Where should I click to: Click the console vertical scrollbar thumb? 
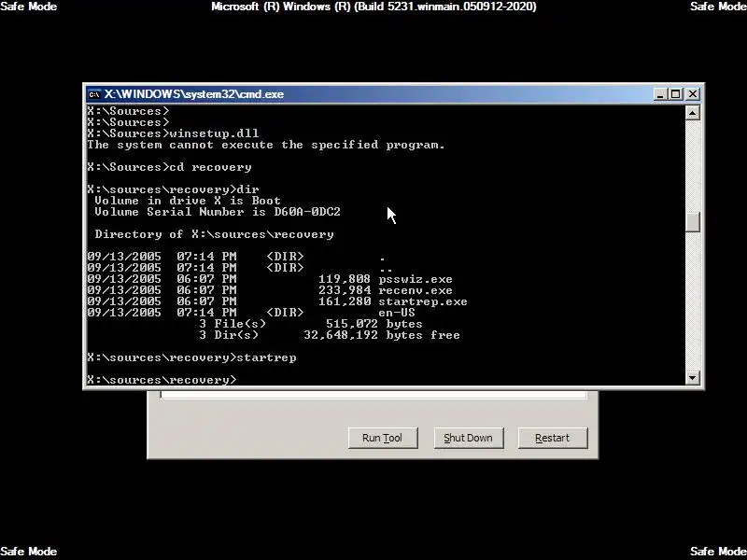(692, 222)
